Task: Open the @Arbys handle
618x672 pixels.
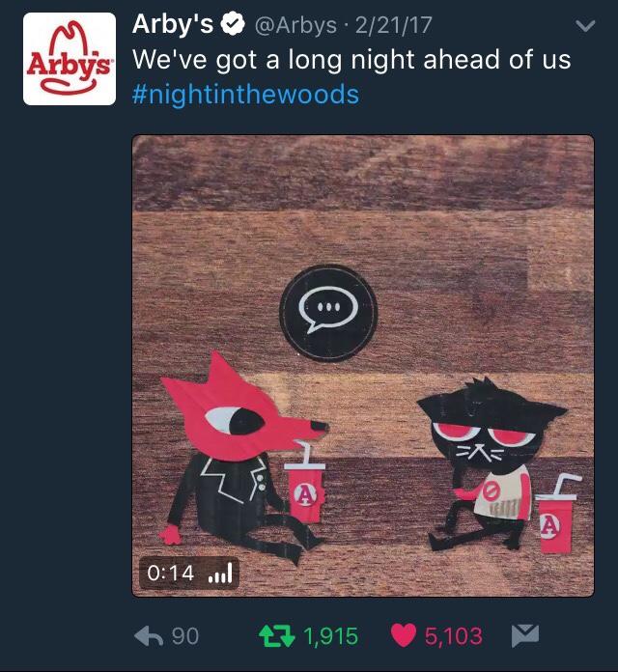Action: [x=295, y=25]
